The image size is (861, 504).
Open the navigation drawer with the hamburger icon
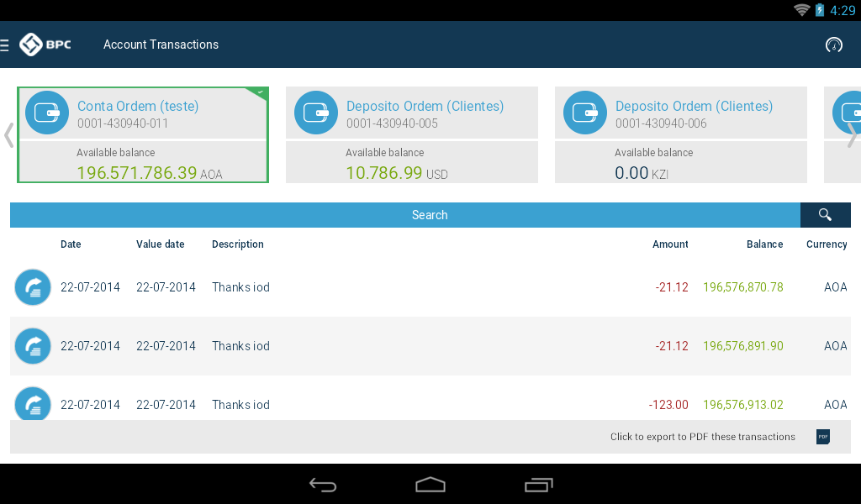pos(5,44)
